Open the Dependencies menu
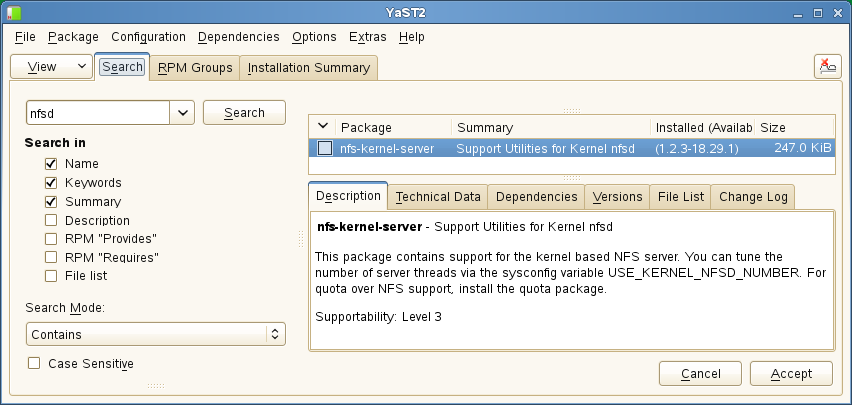The image size is (852, 405). click(x=238, y=37)
